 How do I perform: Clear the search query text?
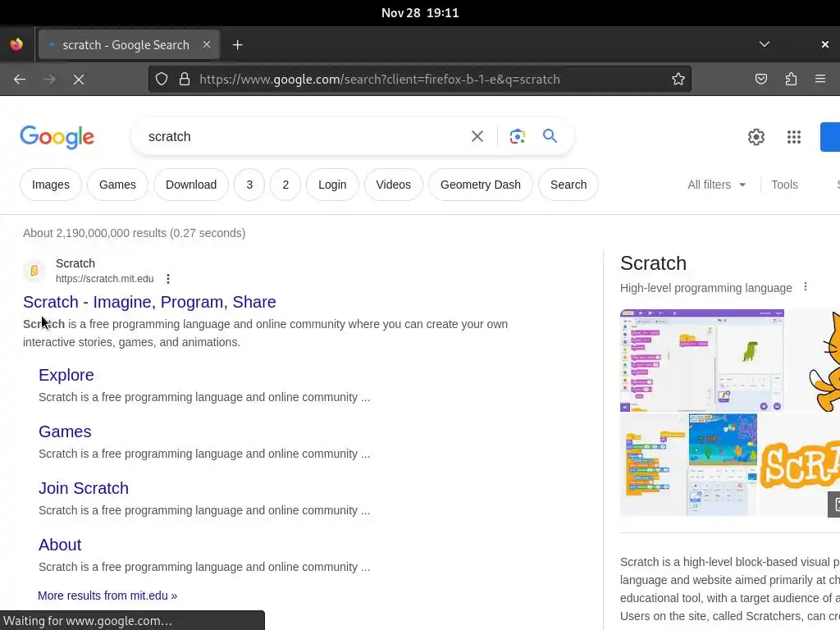pyautogui.click(x=477, y=137)
